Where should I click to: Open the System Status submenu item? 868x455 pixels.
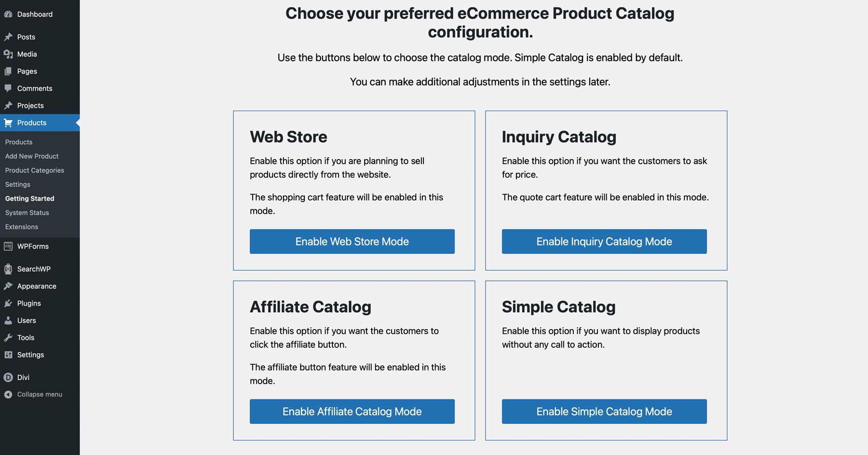pos(27,213)
